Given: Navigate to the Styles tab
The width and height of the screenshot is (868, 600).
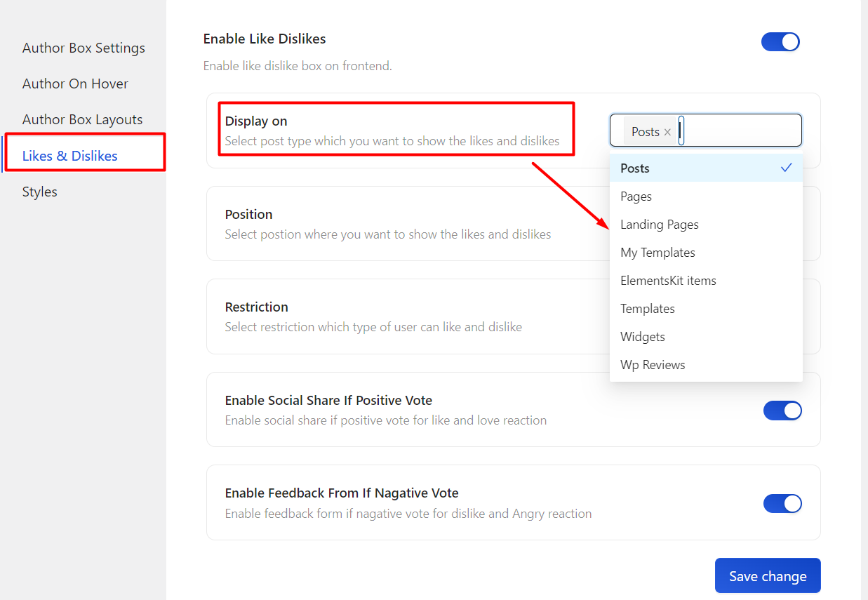Looking at the screenshot, I should pos(39,192).
